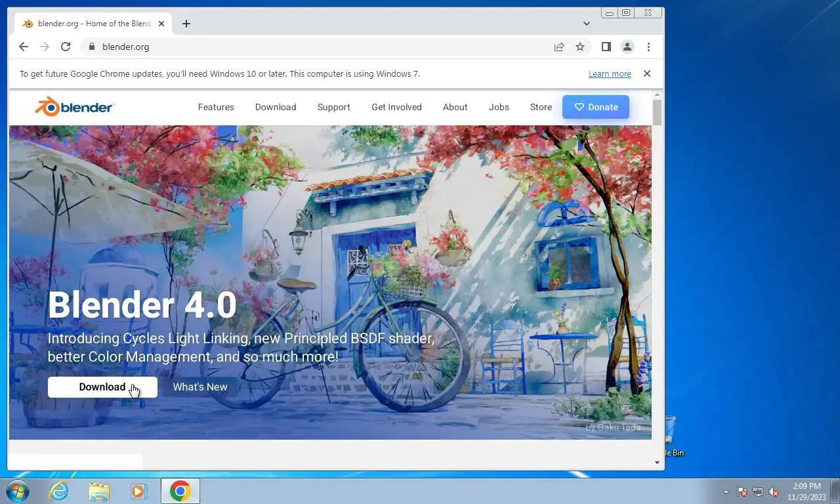This screenshot has height=504, width=840.
Task: Click the page scrollbar up arrow
Action: pos(658,95)
